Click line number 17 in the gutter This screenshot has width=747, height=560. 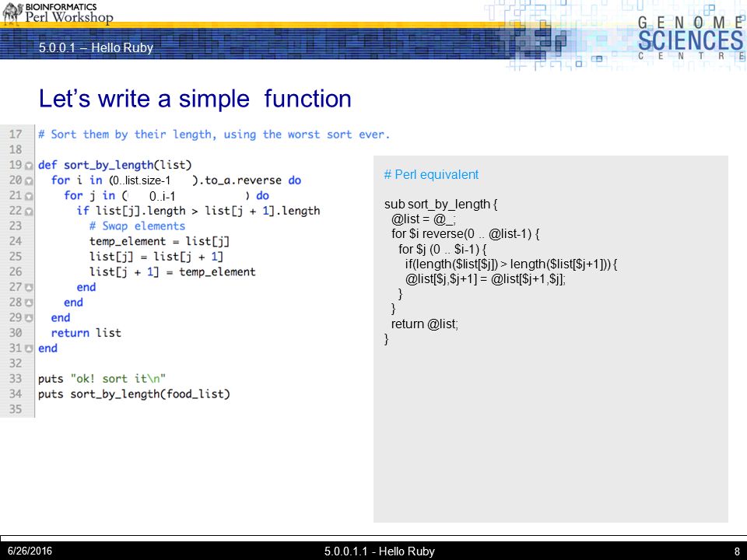point(16,135)
